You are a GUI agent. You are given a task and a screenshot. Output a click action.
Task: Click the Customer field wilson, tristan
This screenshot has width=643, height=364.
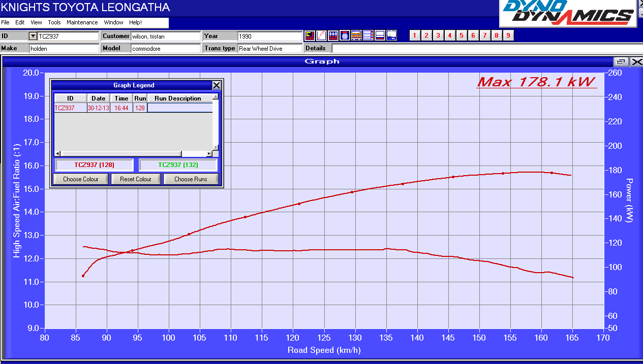tap(166, 36)
